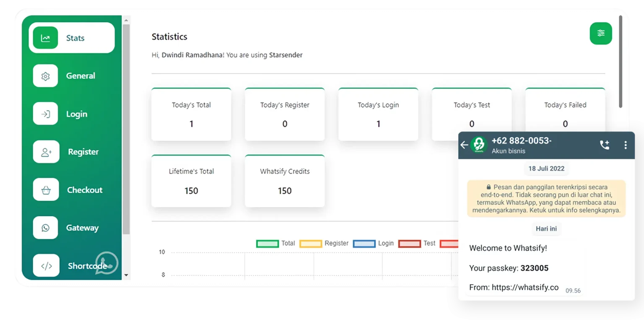
Task: Click the General gear icon
Action: 45,76
